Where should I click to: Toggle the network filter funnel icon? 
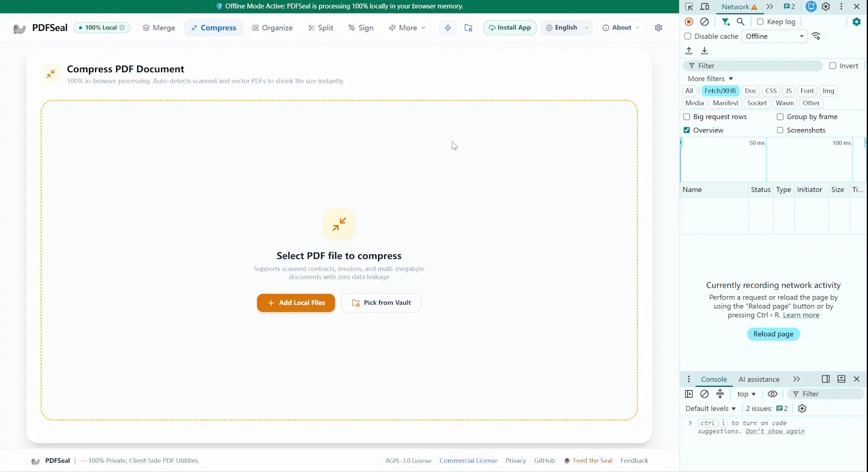coord(725,22)
